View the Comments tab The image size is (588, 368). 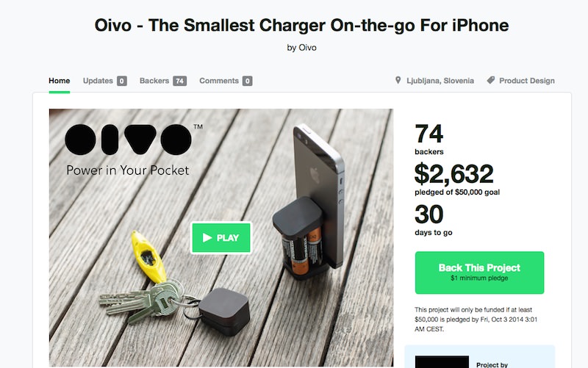pyautogui.click(x=219, y=81)
